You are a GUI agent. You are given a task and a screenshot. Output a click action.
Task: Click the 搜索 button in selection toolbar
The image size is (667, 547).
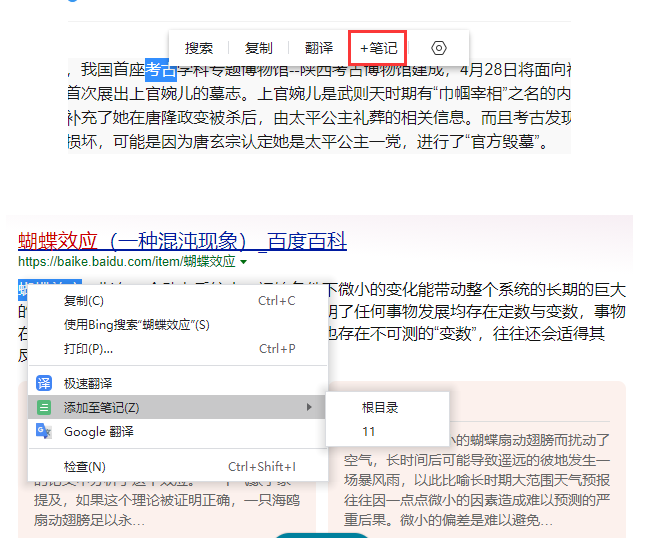[x=199, y=48]
